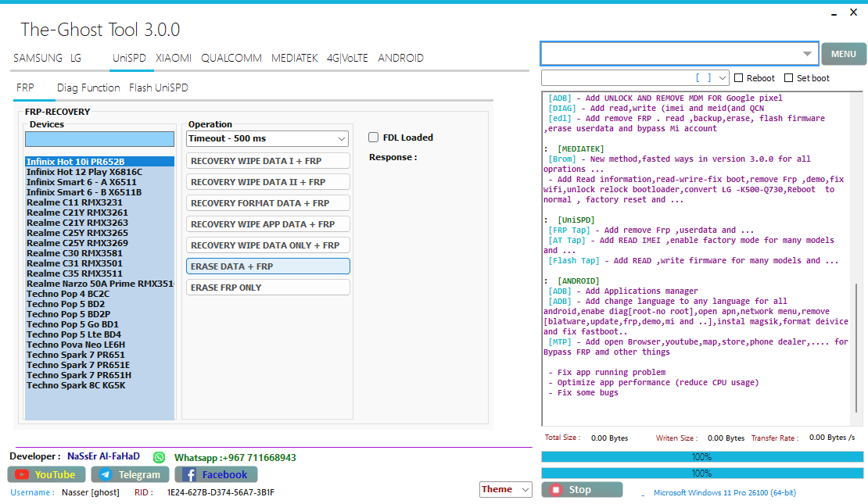
Task: Enable the FDL Loaded checkbox
Action: [x=373, y=137]
